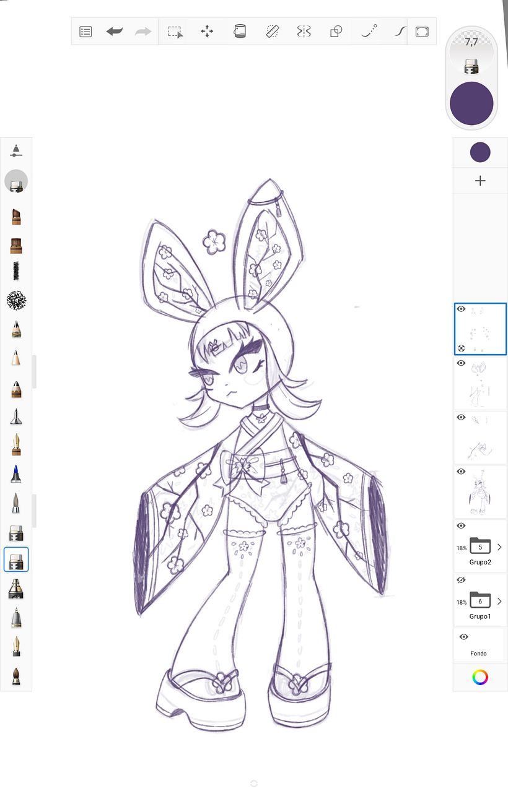This screenshot has height=812, width=508.
Task: Hide the selected top layer
Action: 461,309
